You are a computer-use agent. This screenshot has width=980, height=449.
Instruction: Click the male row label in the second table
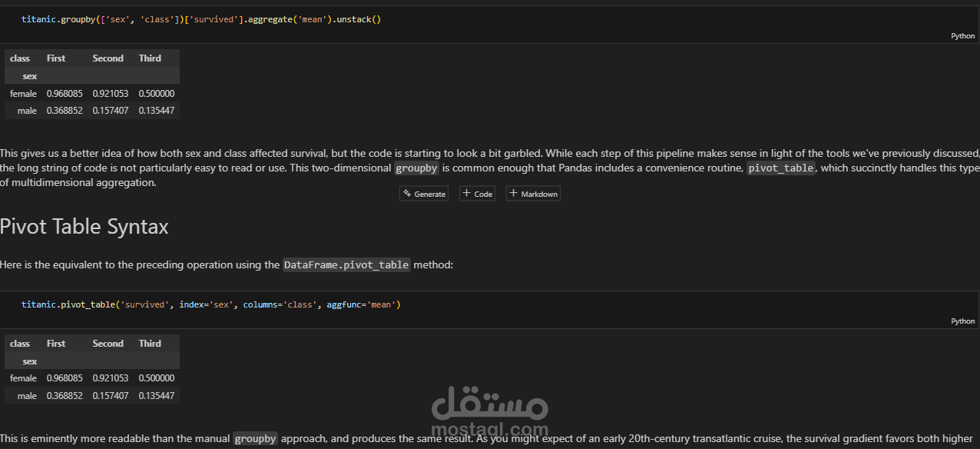pyautogui.click(x=27, y=395)
